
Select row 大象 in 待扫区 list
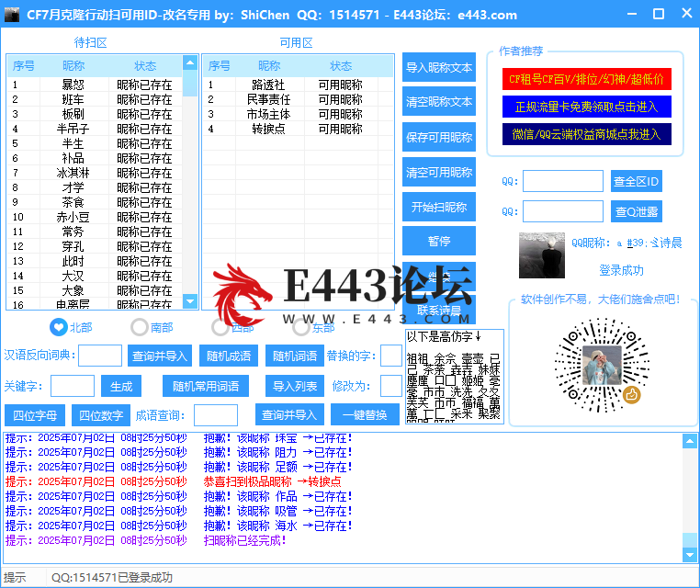pyautogui.click(x=95, y=290)
